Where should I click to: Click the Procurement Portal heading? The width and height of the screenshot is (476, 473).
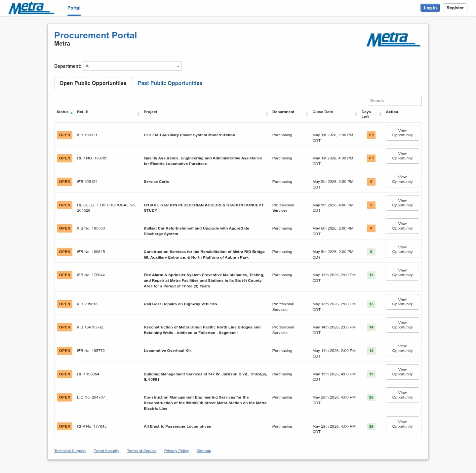coord(96,35)
